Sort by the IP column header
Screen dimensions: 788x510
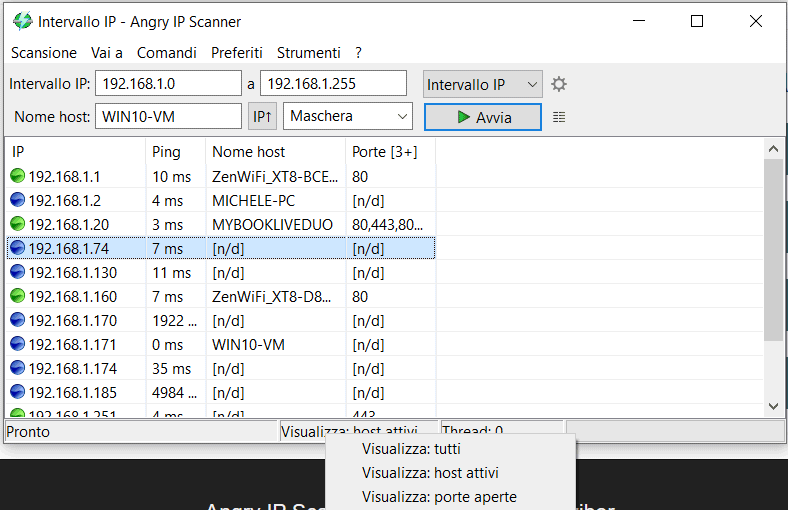[75, 152]
